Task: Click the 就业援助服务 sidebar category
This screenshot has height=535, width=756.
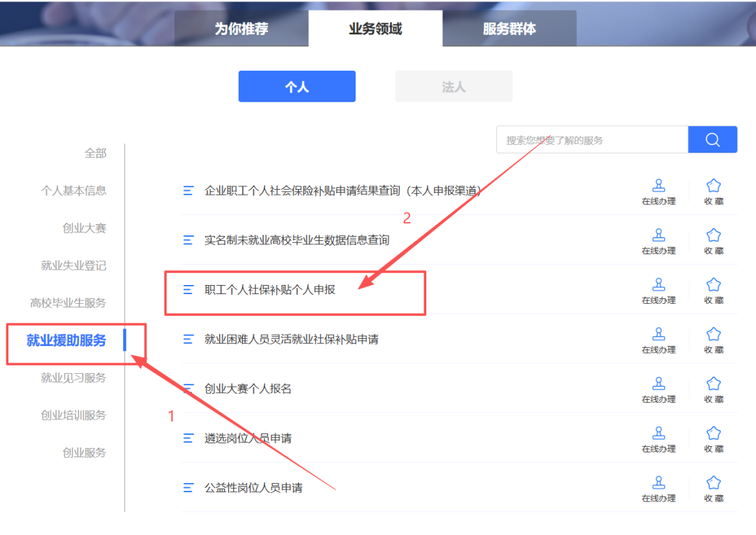Action: (x=66, y=340)
